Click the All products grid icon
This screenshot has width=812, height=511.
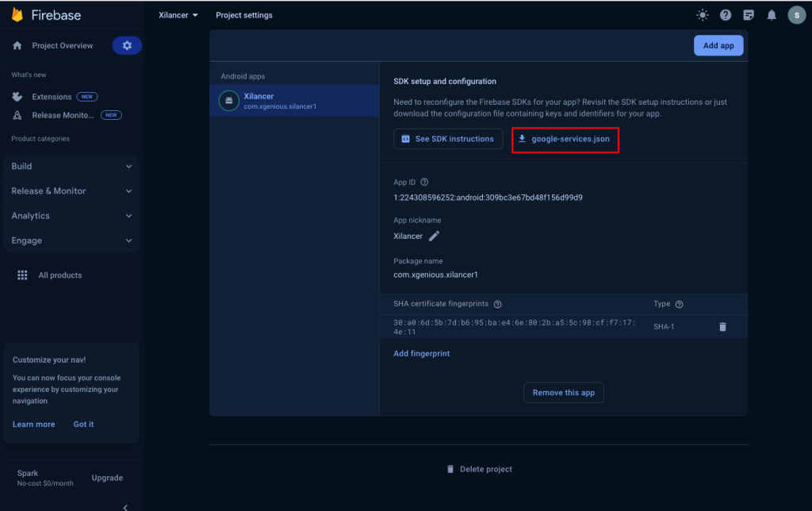[x=22, y=275]
